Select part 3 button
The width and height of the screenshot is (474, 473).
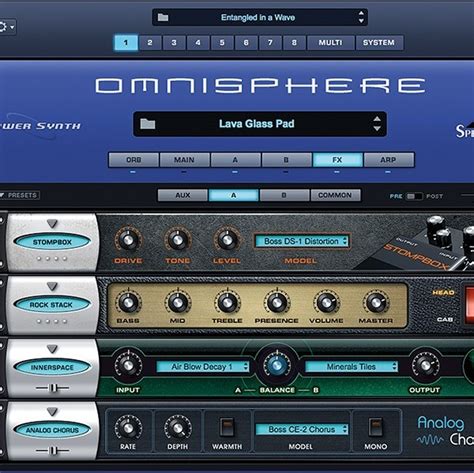coord(174,43)
